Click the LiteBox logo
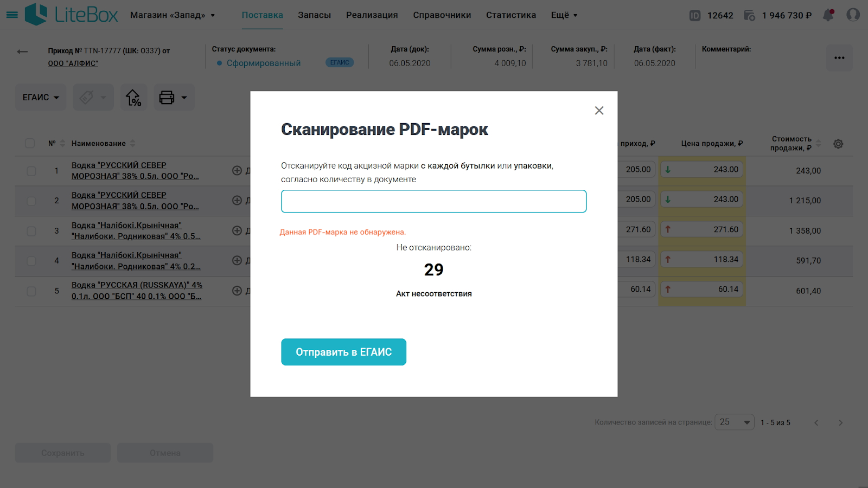The height and width of the screenshot is (488, 868). (x=72, y=15)
